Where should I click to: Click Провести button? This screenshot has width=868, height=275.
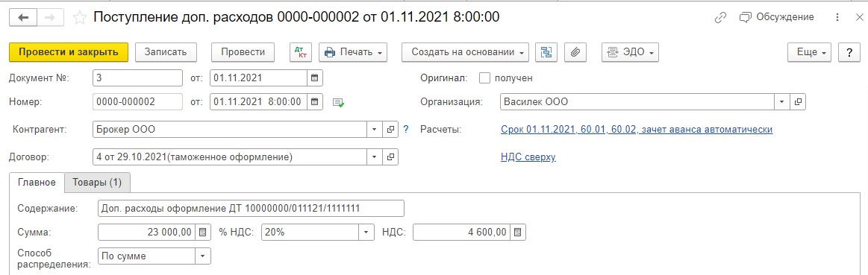tap(243, 52)
